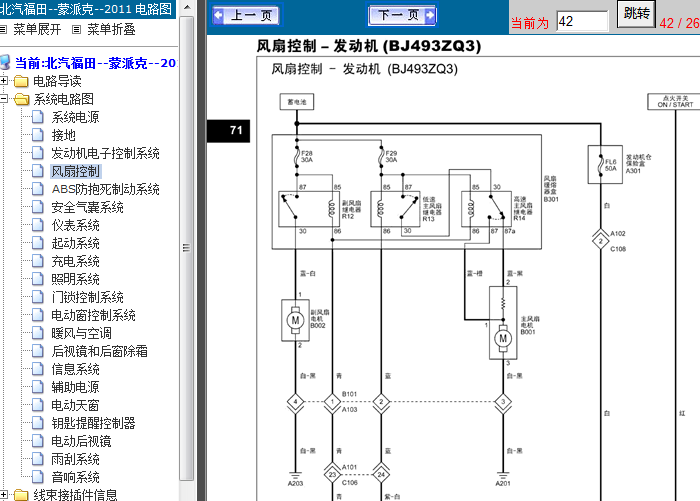The width and height of the screenshot is (700, 501).
Task: Click the root computer icon in tree
Action: coord(5,63)
